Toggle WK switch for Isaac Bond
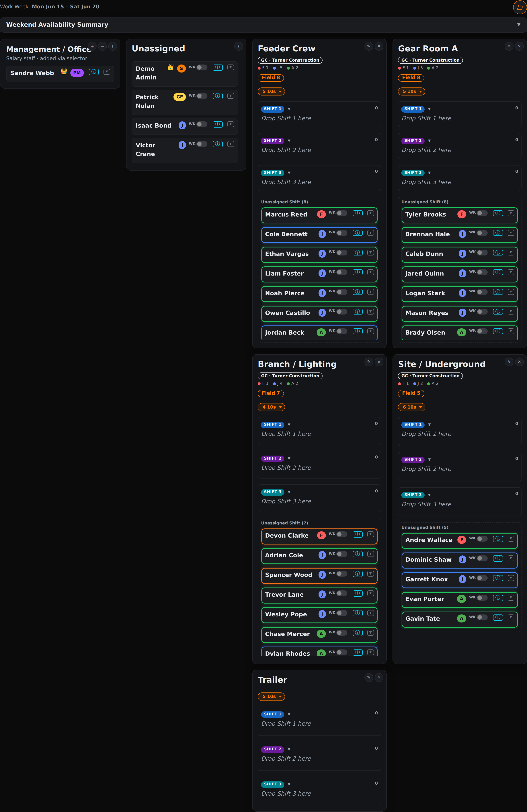The image size is (527, 812). click(202, 124)
